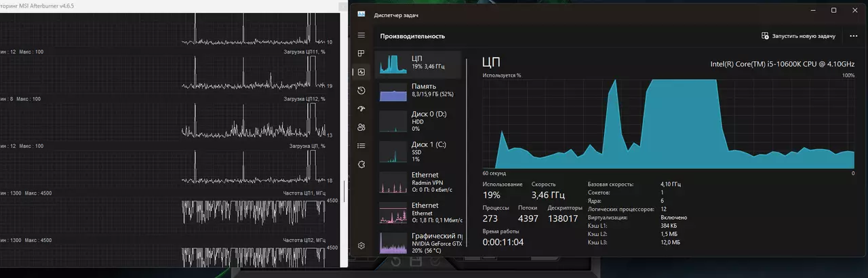Maximize the Task Manager window

coord(833,10)
